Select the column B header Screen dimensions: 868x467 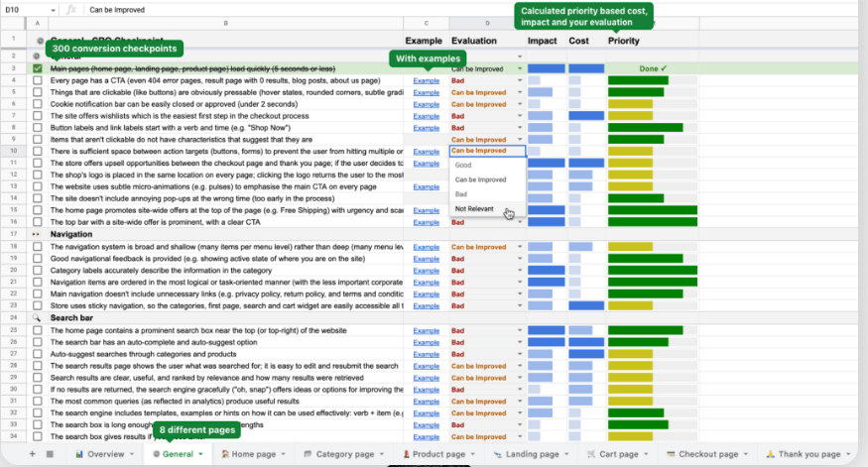(226, 23)
